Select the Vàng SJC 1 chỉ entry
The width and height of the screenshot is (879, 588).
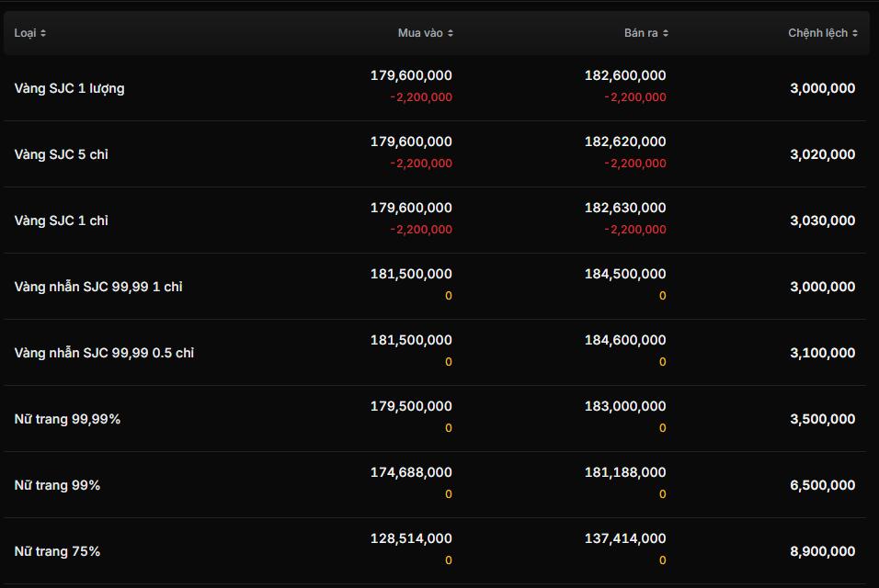coord(61,220)
